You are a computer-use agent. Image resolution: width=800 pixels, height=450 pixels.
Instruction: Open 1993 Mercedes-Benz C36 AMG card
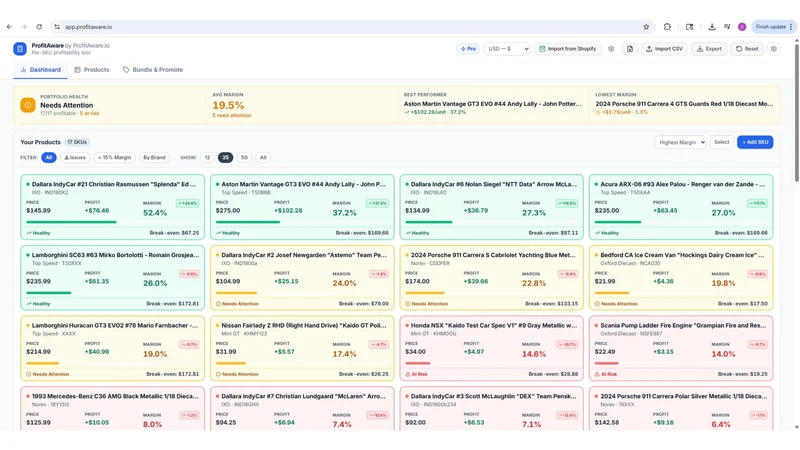tap(113, 409)
